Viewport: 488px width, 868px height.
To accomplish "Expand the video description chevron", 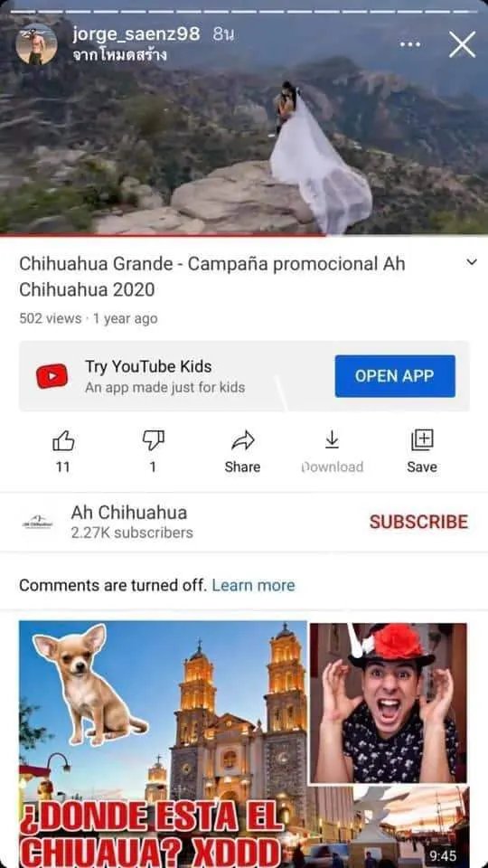I will coord(472,262).
